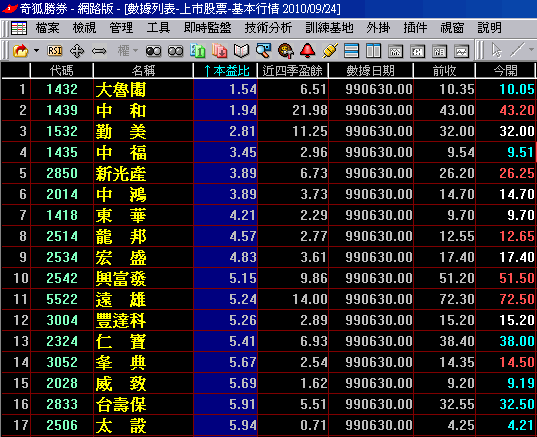Click the 近四季盈餘 column header
Image resolution: width=537 pixels, height=437 pixels.
click(292, 71)
